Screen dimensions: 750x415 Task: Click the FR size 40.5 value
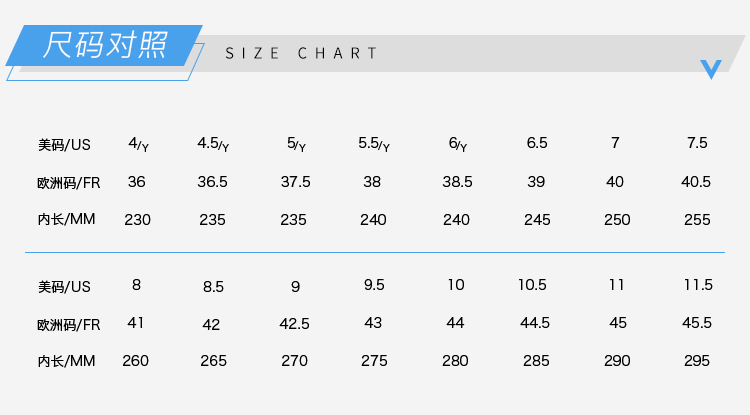click(696, 182)
